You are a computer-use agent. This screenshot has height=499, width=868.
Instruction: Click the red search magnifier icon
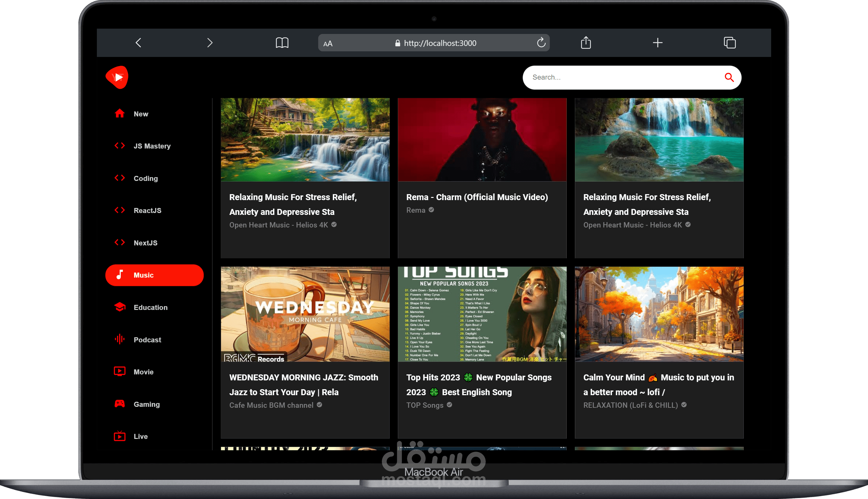click(x=729, y=77)
